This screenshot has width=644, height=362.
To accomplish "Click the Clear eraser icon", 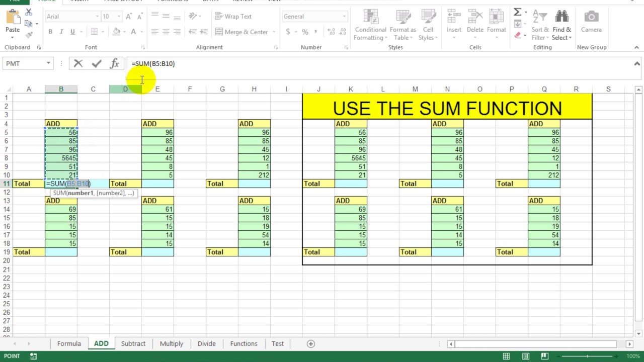I will pyautogui.click(x=517, y=35).
